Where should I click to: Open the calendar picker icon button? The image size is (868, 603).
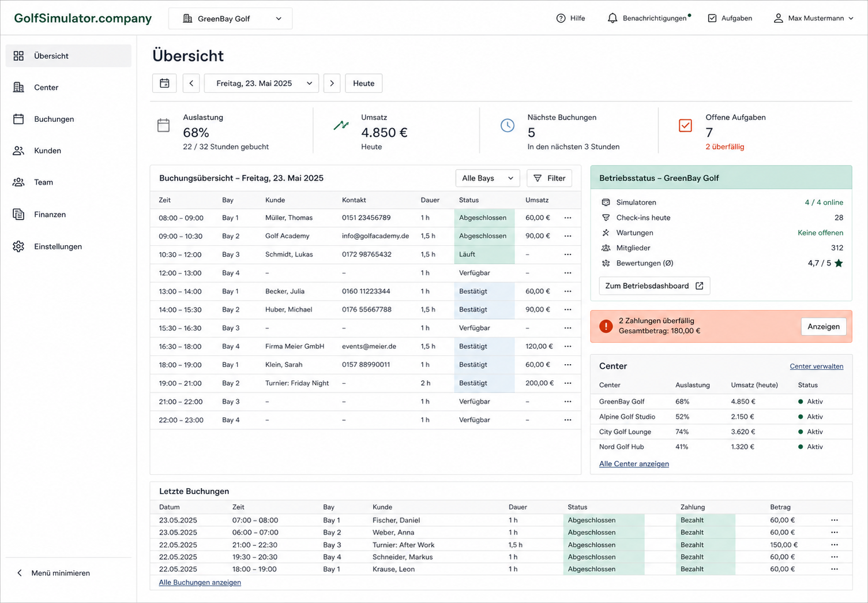click(x=164, y=83)
